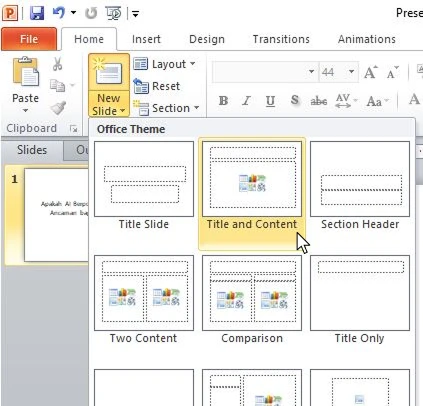Open the Section dropdown
The width and height of the screenshot is (423, 406).
coord(166,108)
